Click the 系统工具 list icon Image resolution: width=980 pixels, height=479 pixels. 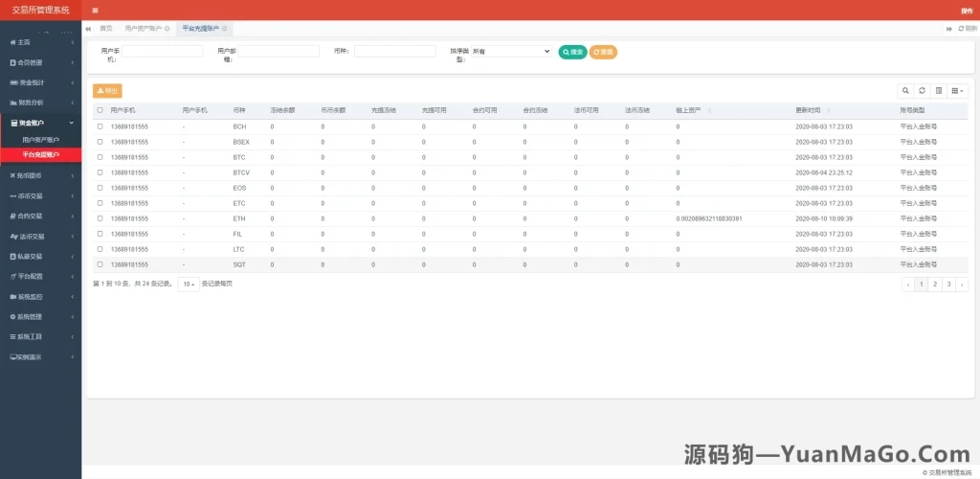click(x=13, y=337)
